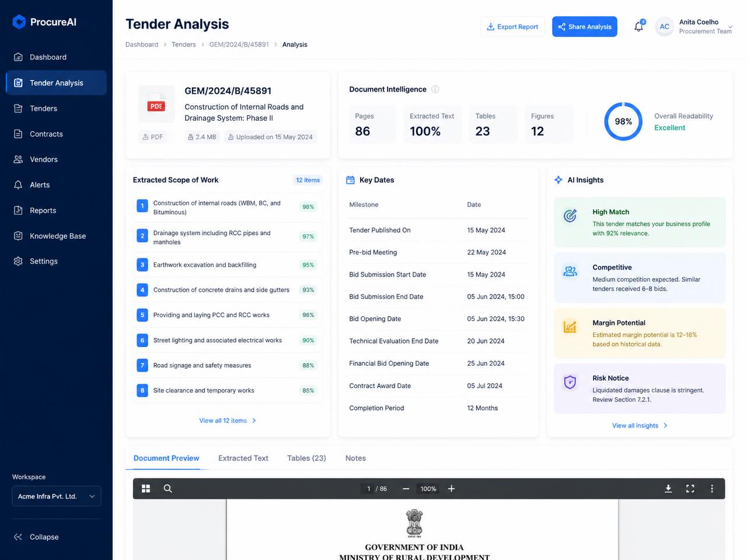Click the Competitive people icon
This screenshot has width=747, height=560.
(570, 271)
